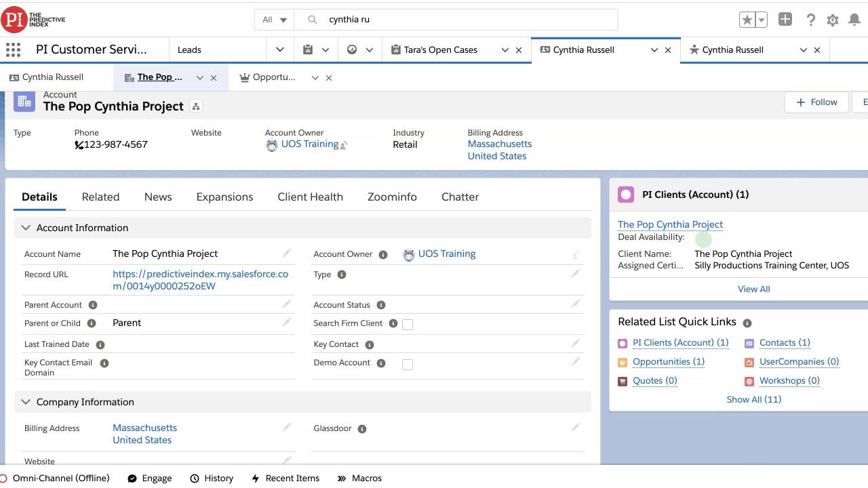
Task: Open the App Launcher grid icon
Action: coord(13,49)
